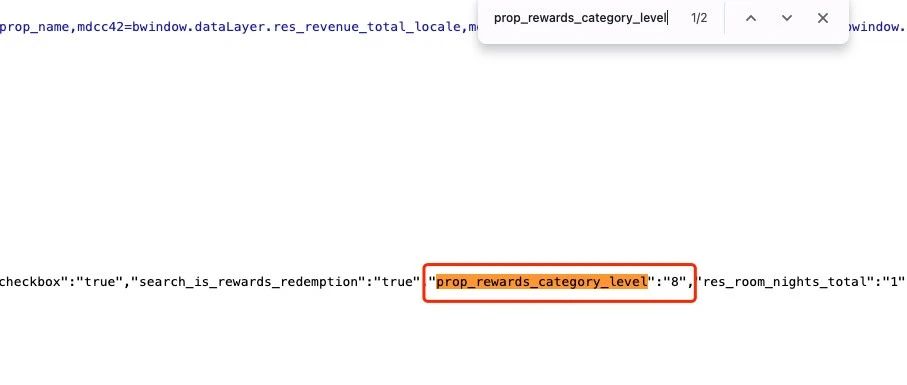Close the find bar with X

click(823, 18)
